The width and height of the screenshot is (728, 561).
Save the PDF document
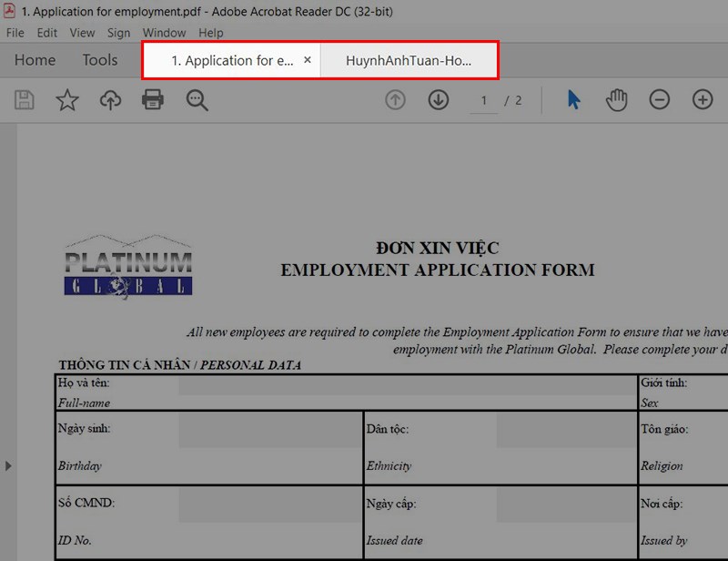click(24, 100)
